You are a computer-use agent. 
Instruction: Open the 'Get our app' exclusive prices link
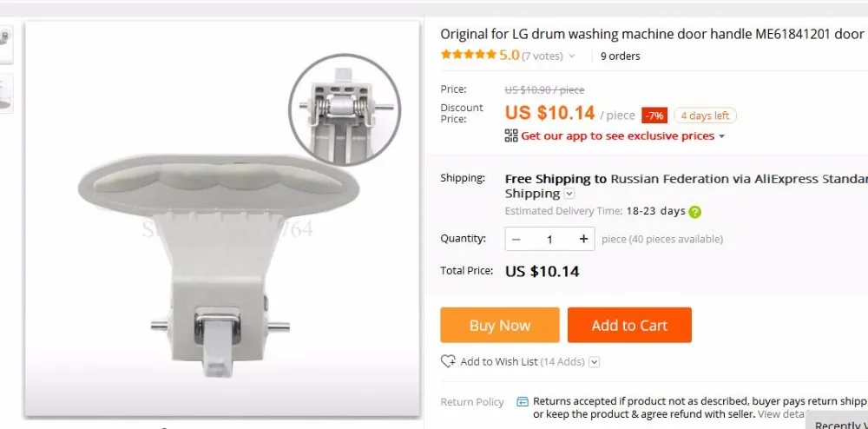617,135
